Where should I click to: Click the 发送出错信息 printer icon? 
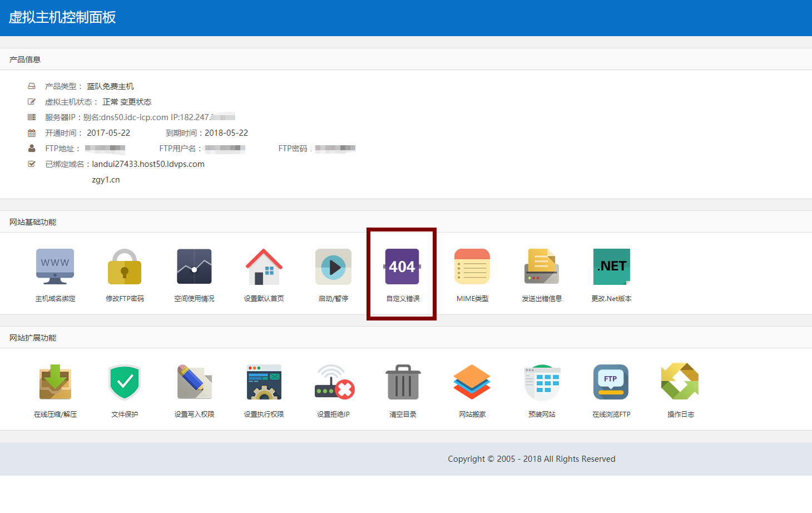542,267
